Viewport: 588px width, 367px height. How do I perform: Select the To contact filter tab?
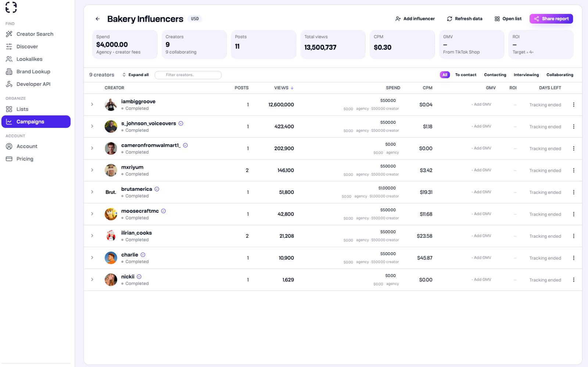point(466,75)
